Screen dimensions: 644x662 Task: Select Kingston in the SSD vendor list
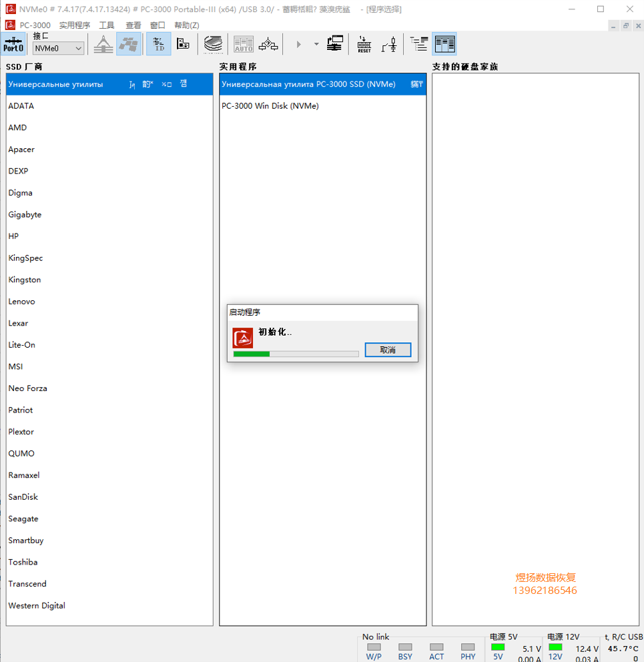point(110,280)
